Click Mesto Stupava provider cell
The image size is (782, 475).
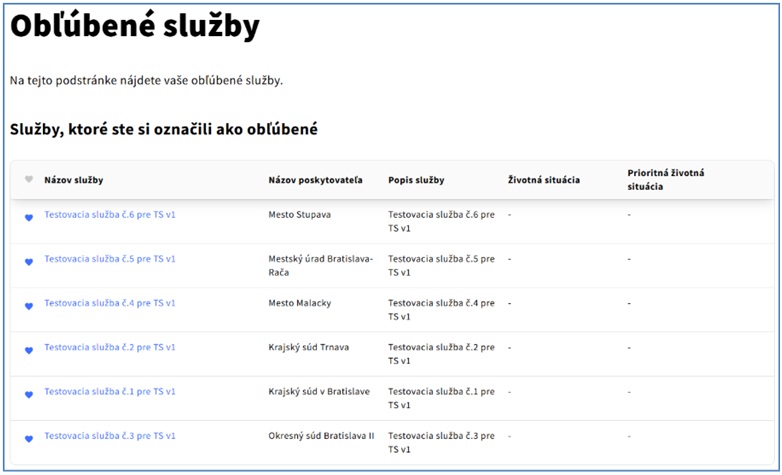point(299,215)
